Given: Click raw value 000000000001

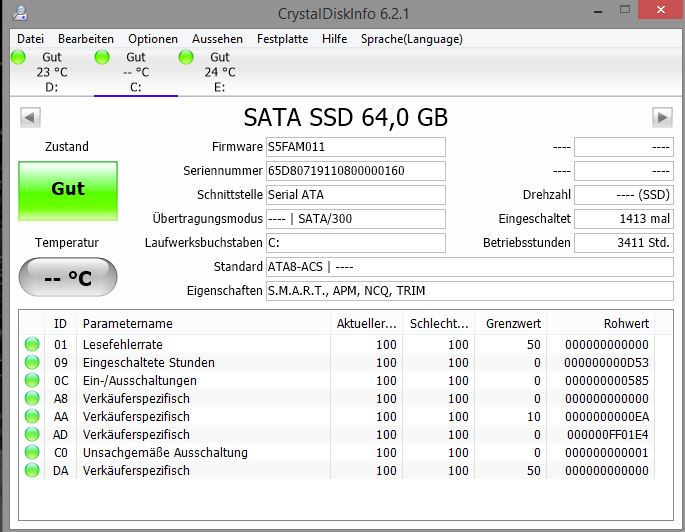Looking at the screenshot, I should click(606, 453).
